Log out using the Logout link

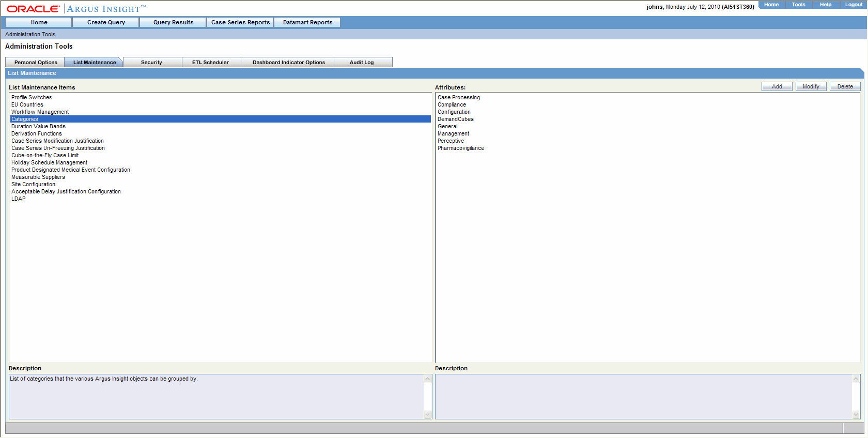click(x=854, y=5)
